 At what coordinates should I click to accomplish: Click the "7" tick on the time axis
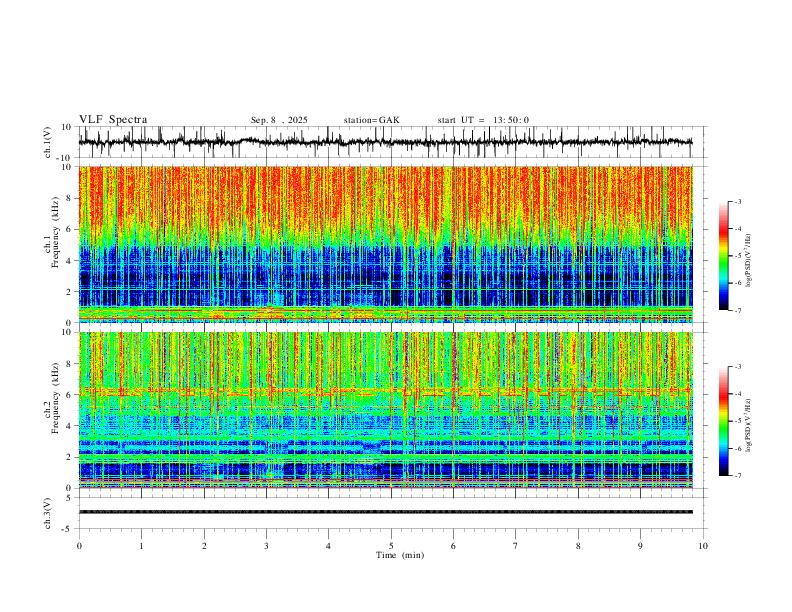(516, 546)
